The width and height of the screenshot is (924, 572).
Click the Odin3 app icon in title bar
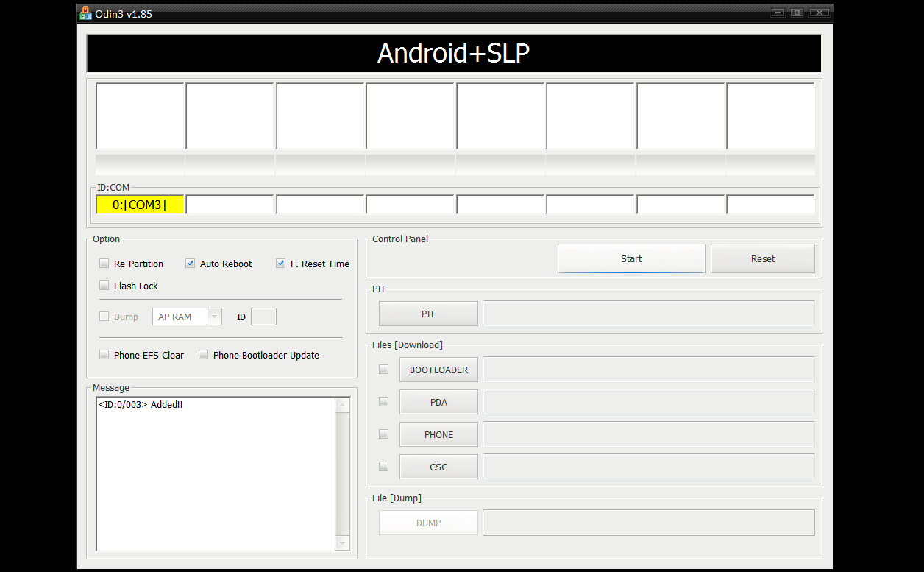point(85,13)
